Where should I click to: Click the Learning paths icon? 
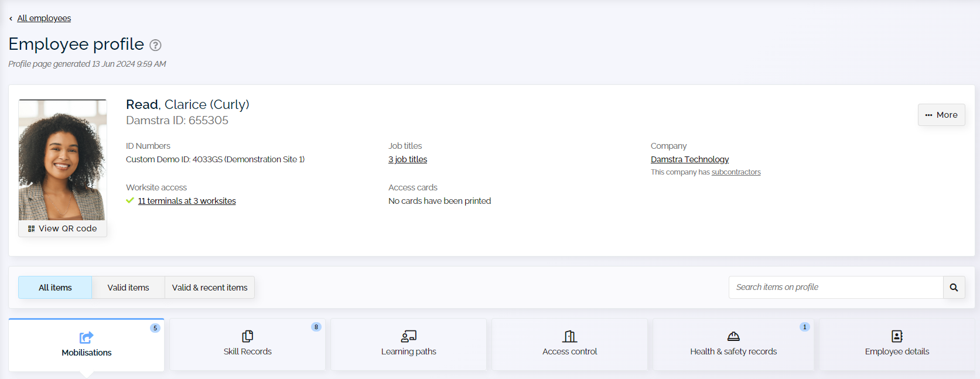tap(408, 336)
